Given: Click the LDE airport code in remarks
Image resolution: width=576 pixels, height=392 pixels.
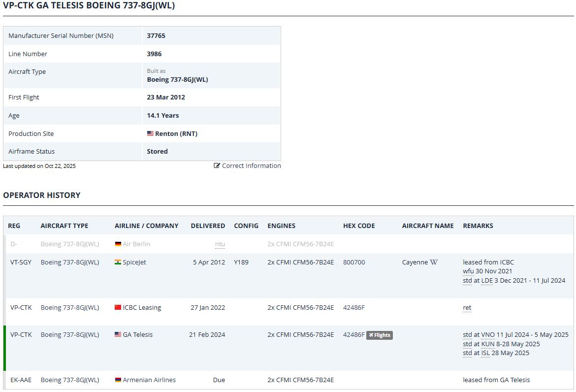Looking at the screenshot, I should pyautogui.click(x=487, y=281).
